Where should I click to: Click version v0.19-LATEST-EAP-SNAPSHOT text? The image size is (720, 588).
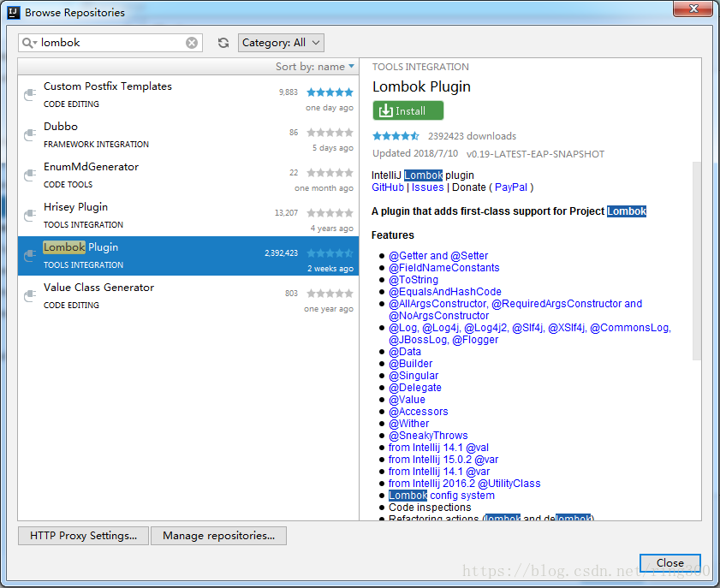coord(535,154)
